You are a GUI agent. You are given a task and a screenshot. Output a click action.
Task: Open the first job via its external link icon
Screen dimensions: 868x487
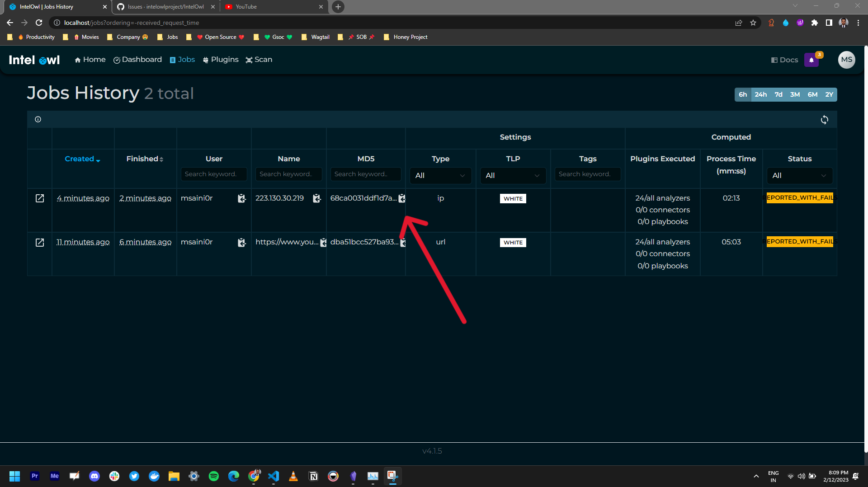click(x=40, y=198)
